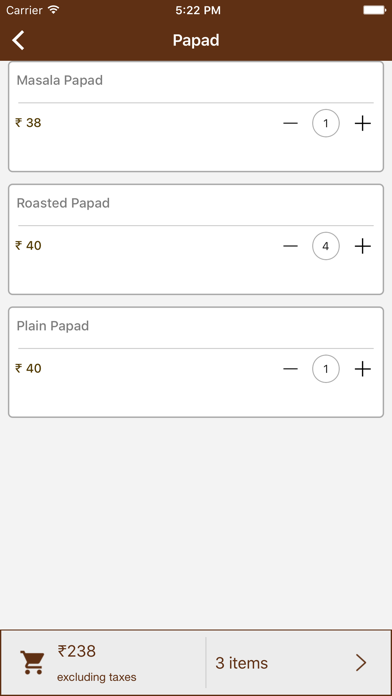The height and width of the screenshot is (696, 392).
Task: Remove one Plain Papad
Action: click(x=290, y=369)
